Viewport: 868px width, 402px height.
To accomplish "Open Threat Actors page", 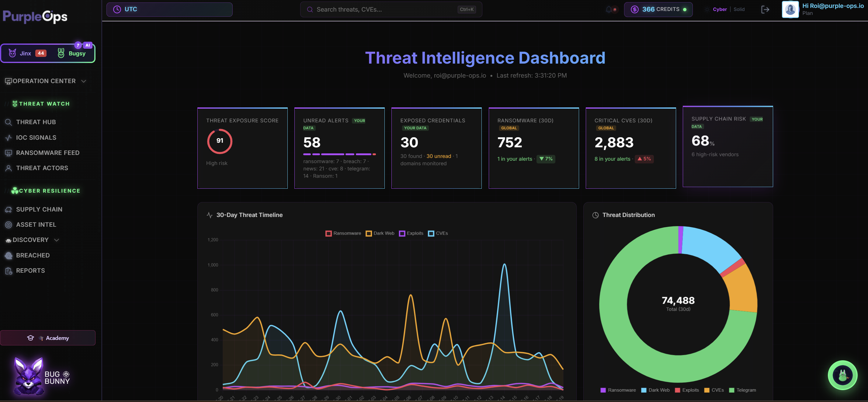I will point(42,168).
